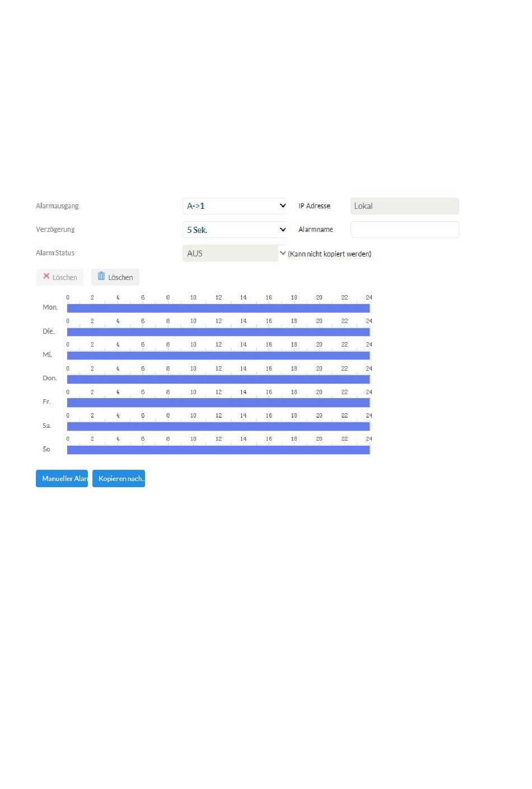
Task: Select the Saturday (Sa.) schedule bar
Action: pos(218,426)
